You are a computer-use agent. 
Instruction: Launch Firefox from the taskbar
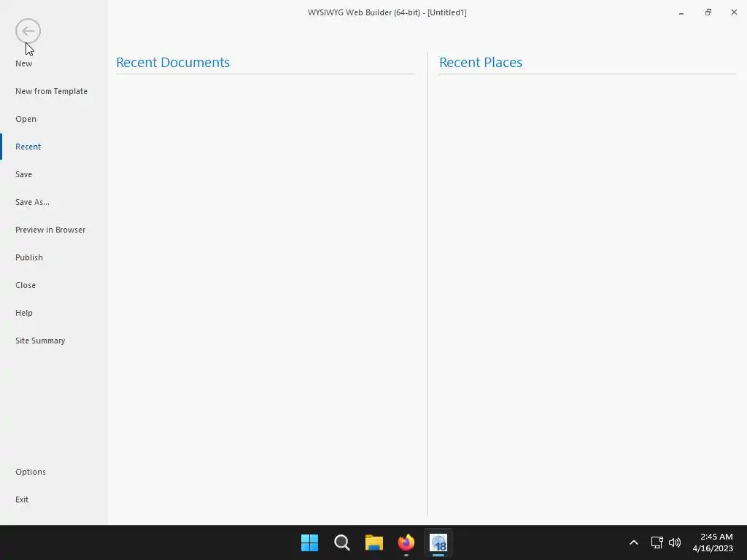[406, 542]
